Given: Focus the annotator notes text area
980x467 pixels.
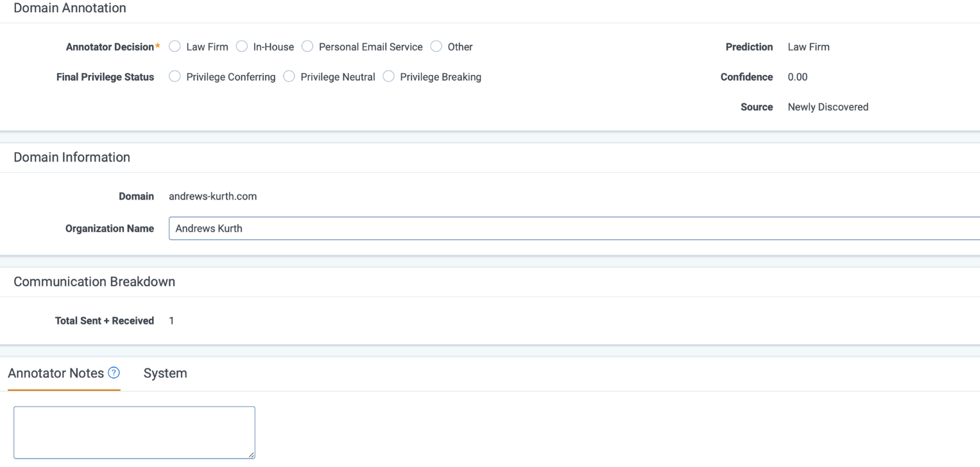Looking at the screenshot, I should click(x=134, y=432).
